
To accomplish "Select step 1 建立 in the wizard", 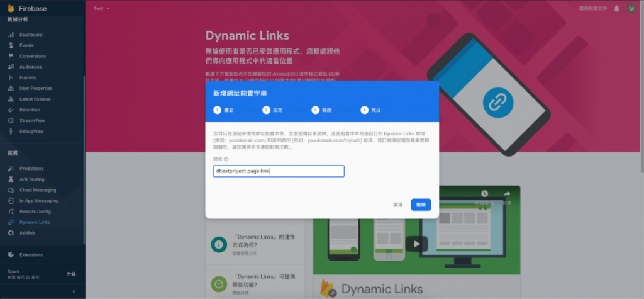I will (x=224, y=110).
